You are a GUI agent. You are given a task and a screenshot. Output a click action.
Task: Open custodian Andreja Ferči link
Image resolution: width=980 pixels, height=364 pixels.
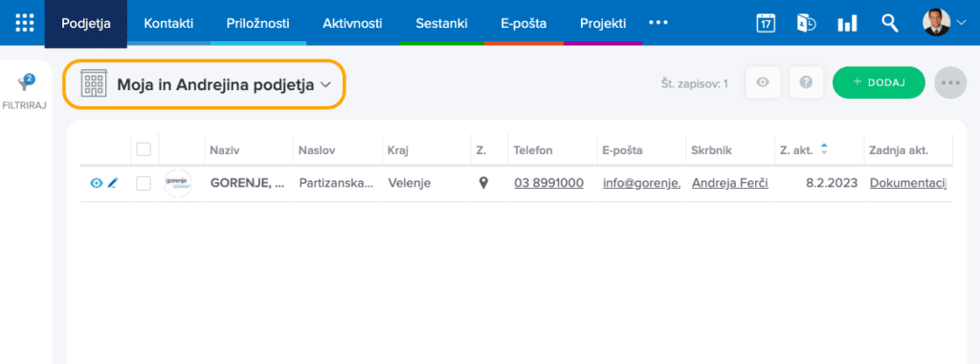point(730,183)
